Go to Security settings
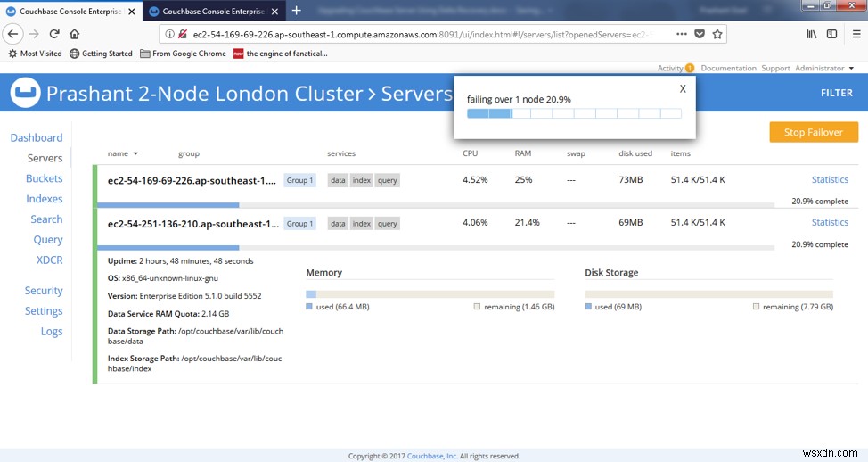Screen dimensions: 868x462 44,290
